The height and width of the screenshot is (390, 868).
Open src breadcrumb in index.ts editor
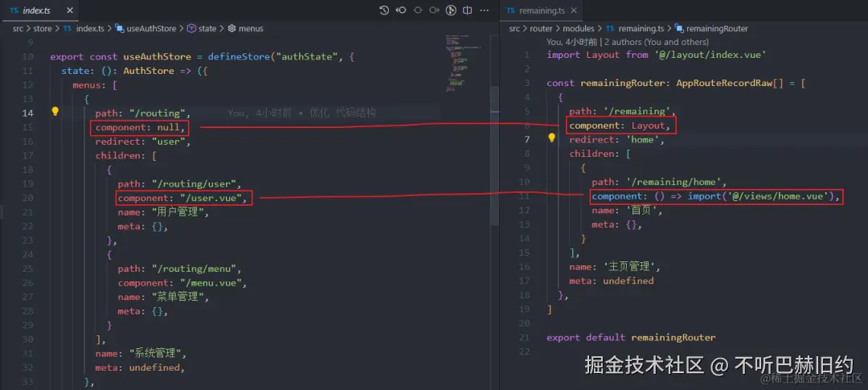pos(18,28)
